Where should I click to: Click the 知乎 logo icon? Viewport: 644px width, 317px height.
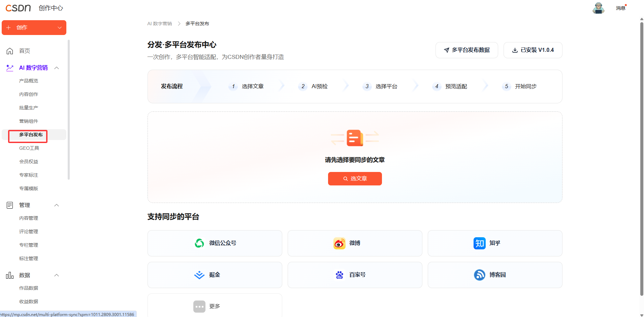pyautogui.click(x=480, y=243)
